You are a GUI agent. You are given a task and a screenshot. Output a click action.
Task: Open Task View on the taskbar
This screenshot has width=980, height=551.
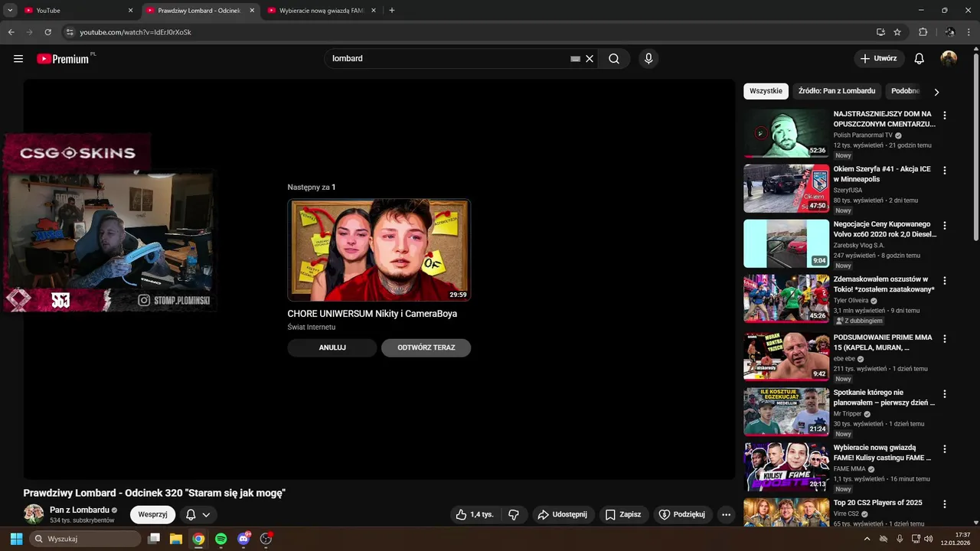153,539
